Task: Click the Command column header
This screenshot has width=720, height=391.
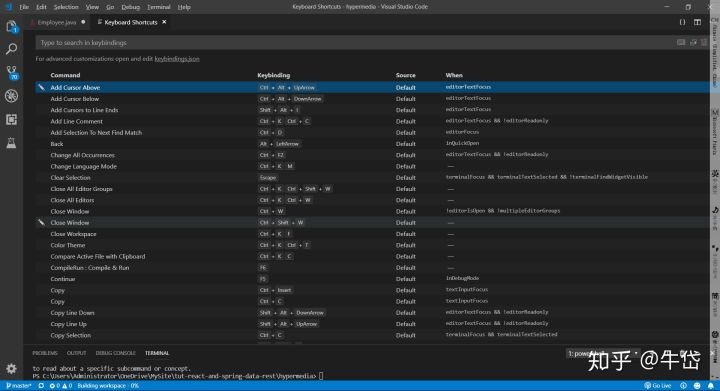Action: tap(65, 75)
